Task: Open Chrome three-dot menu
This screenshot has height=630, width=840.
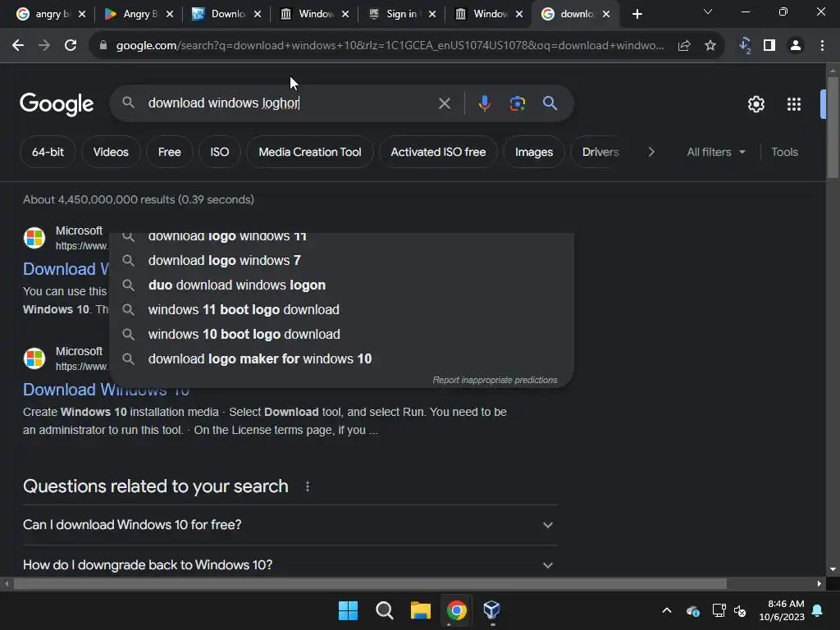Action: tap(822, 46)
